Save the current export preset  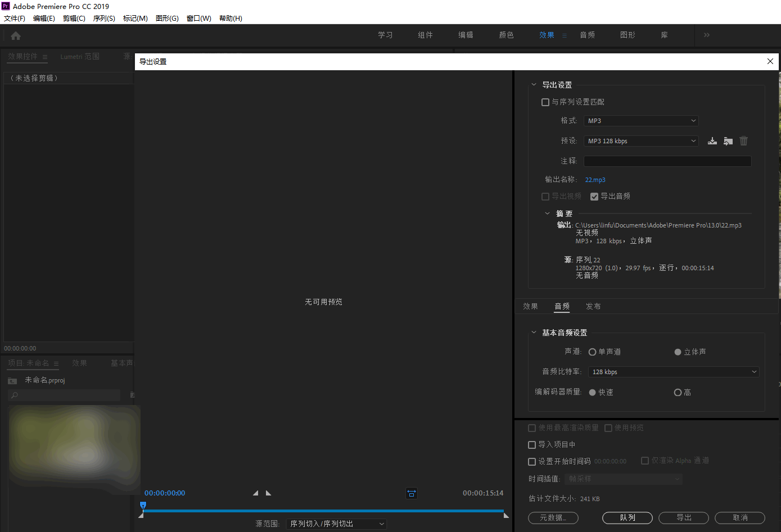pos(712,141)
